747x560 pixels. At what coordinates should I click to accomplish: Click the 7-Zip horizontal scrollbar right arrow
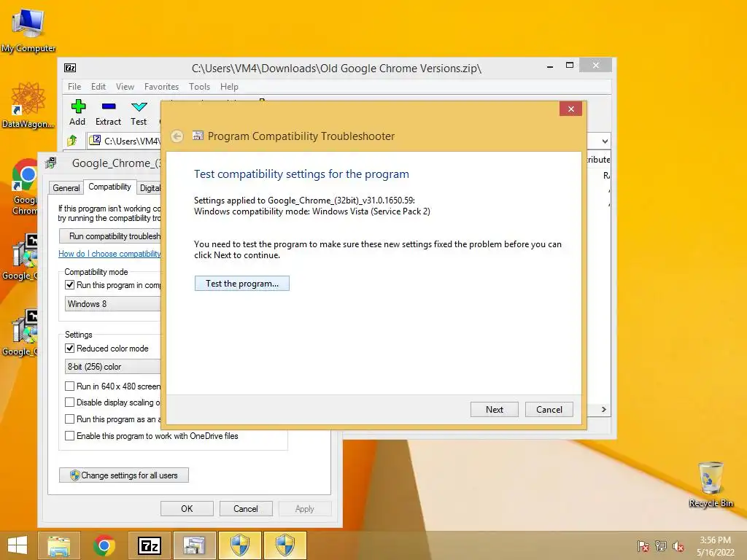tap(603, 410)
